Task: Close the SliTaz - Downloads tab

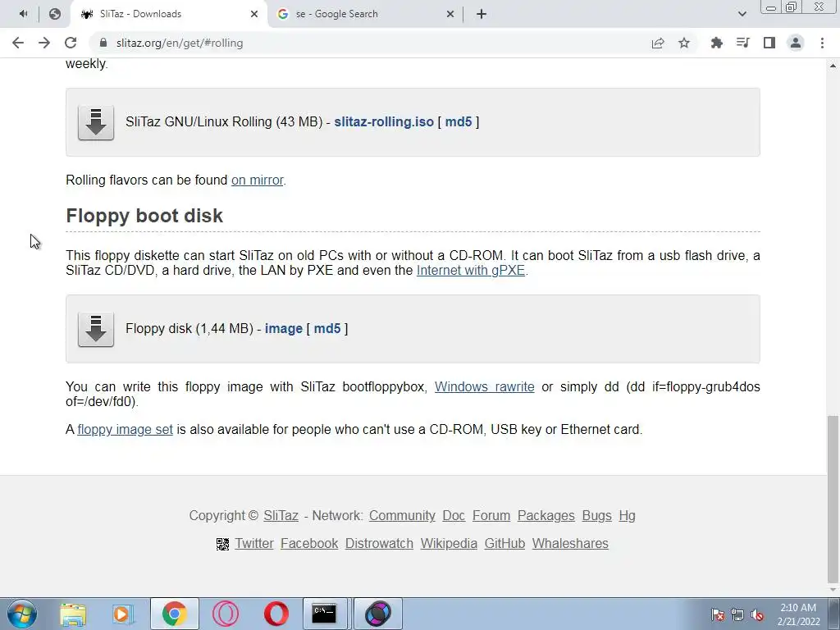Action: pos(254,14)
